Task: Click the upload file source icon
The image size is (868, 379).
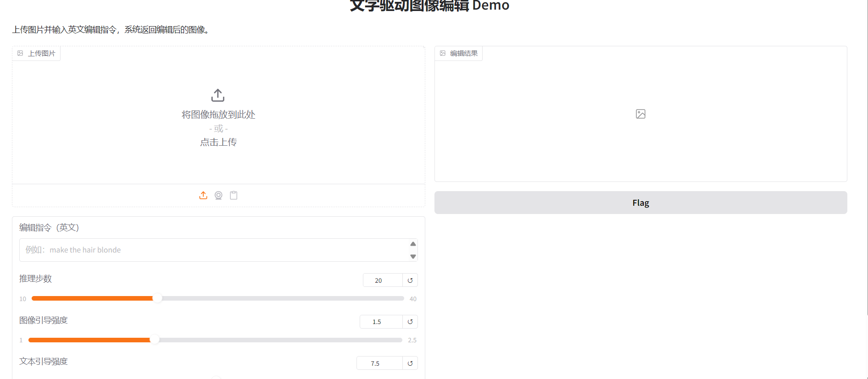Action: tap(203, 195)
